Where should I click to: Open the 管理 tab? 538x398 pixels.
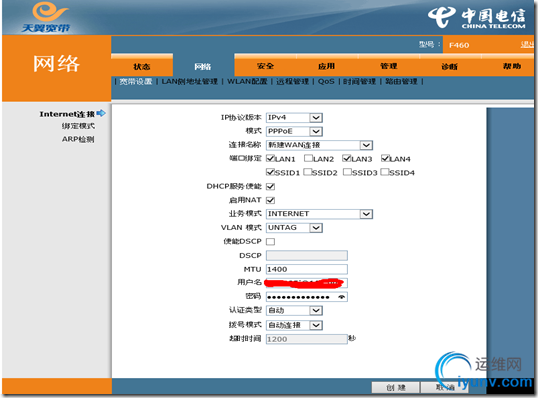389,65
